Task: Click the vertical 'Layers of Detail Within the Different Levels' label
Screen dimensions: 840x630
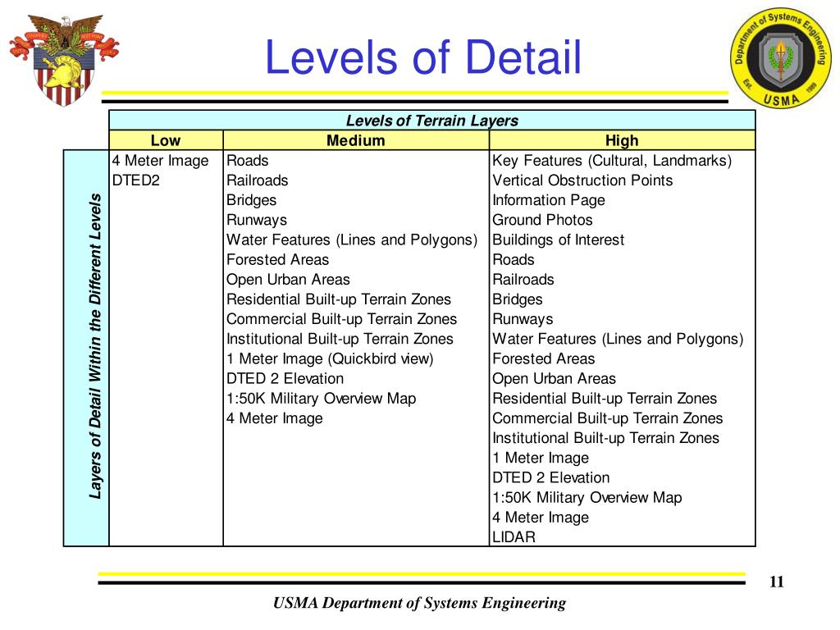Action: pyautogui.click(x=95, y=347)
